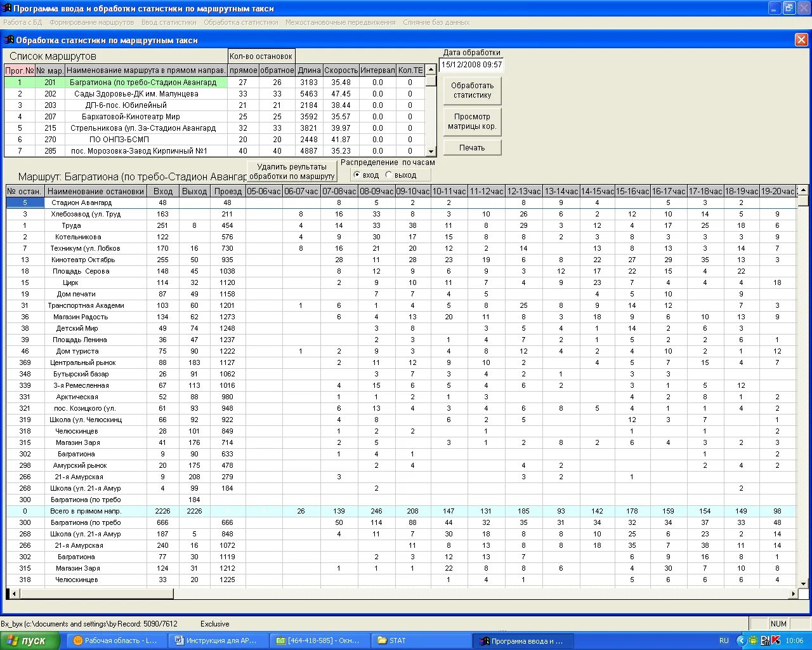This screenshot has height=650, width=812.
Task: Expand hidden tray icons with the arrow
Action: click(741, 640)
